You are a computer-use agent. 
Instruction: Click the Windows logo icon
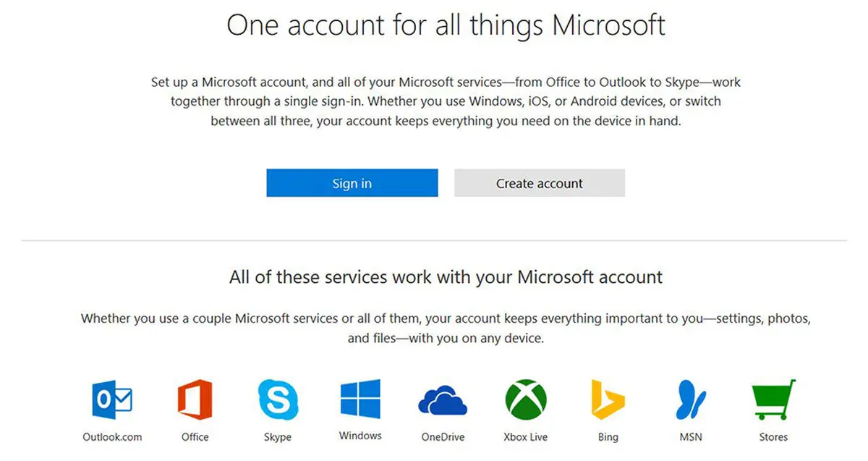click(360, 399)
